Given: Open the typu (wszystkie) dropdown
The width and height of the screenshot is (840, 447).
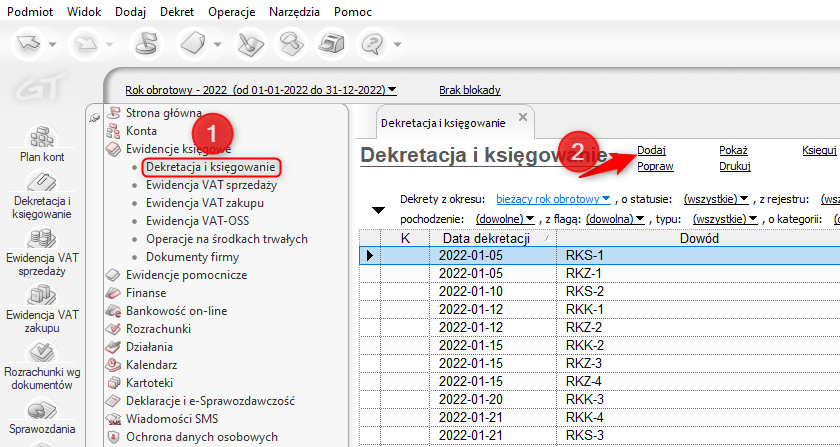Looking at the screenshot, I should pos(725,219).
